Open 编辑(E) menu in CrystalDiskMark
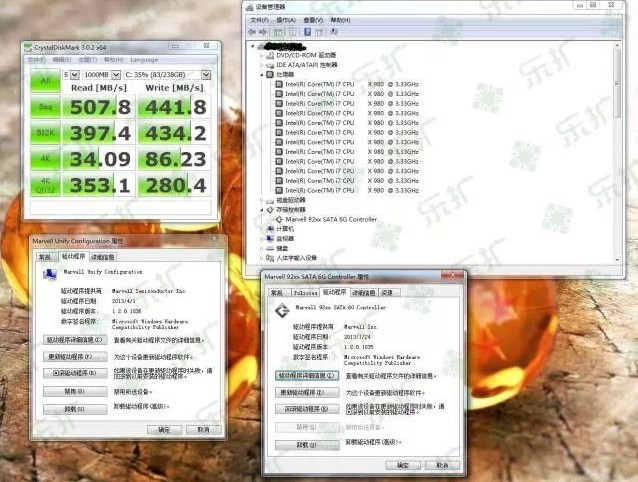The height and width of the screenshot is (482, 638). pos(62,60)
